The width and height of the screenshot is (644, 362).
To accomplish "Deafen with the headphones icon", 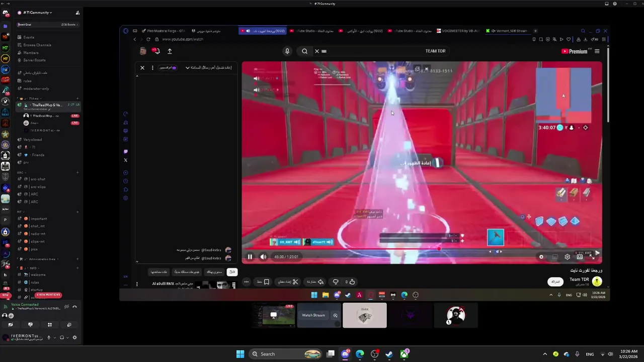I will tap(61, 337).
